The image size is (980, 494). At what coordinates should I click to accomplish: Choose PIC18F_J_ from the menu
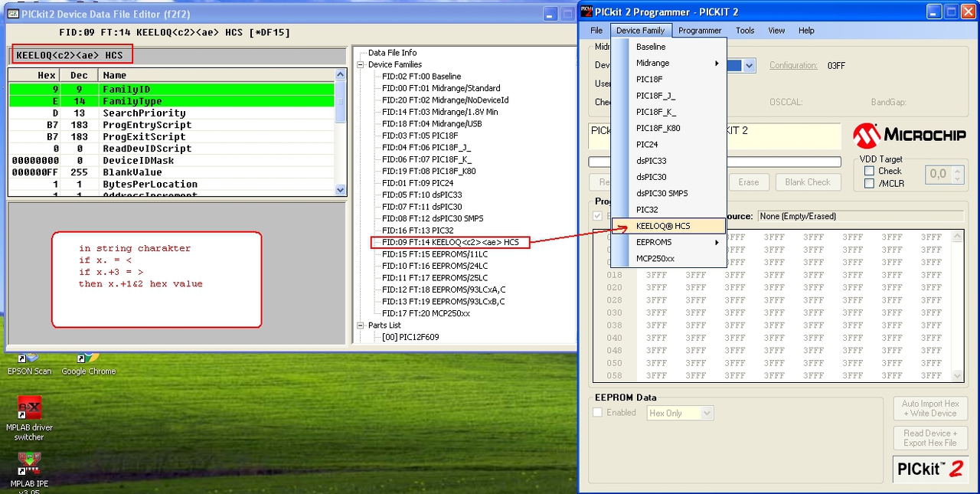click(x=668, y=96)
